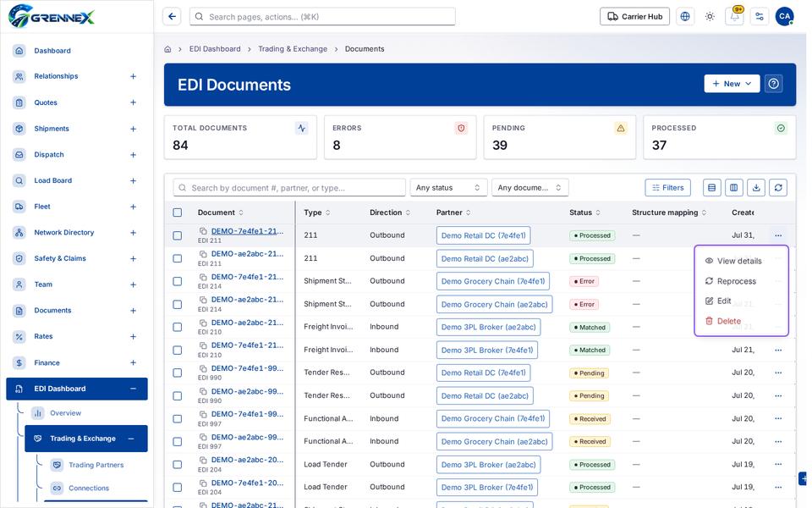Open Trading Partners in sidebar

[96, 465]
